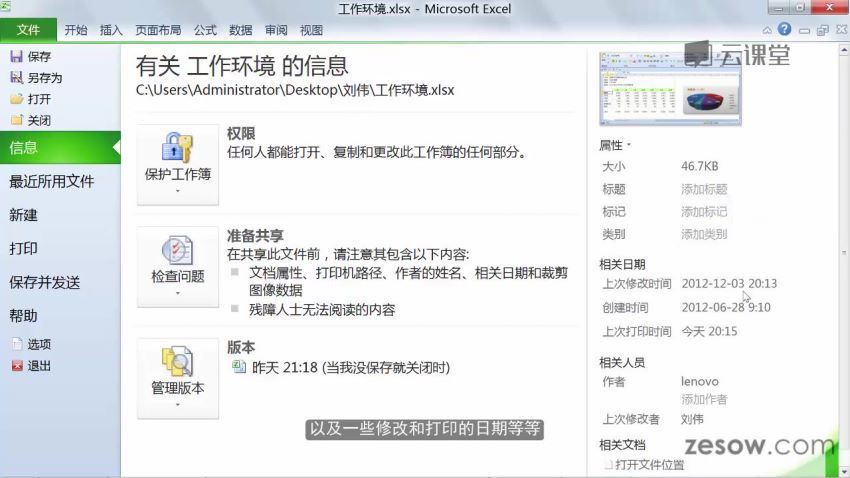850x478 pixels.
Task: Click the last printed time 今天 20:15
Action: coord(709,331)
